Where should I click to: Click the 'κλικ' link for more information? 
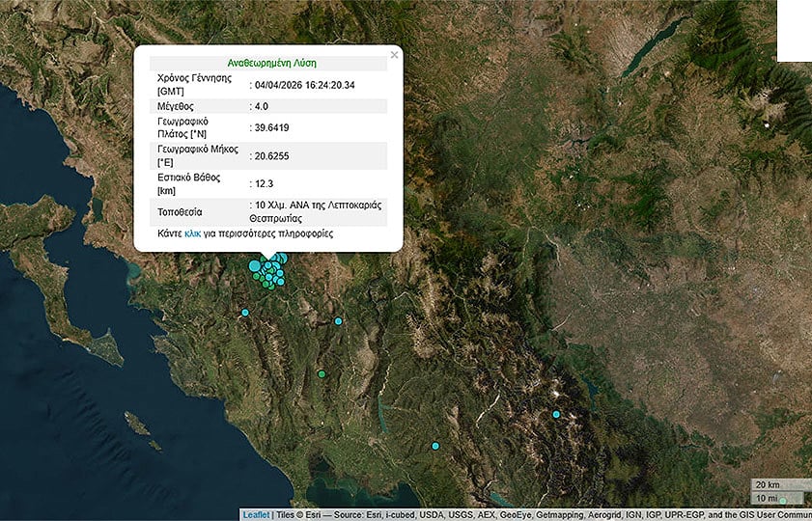point(192,233)
